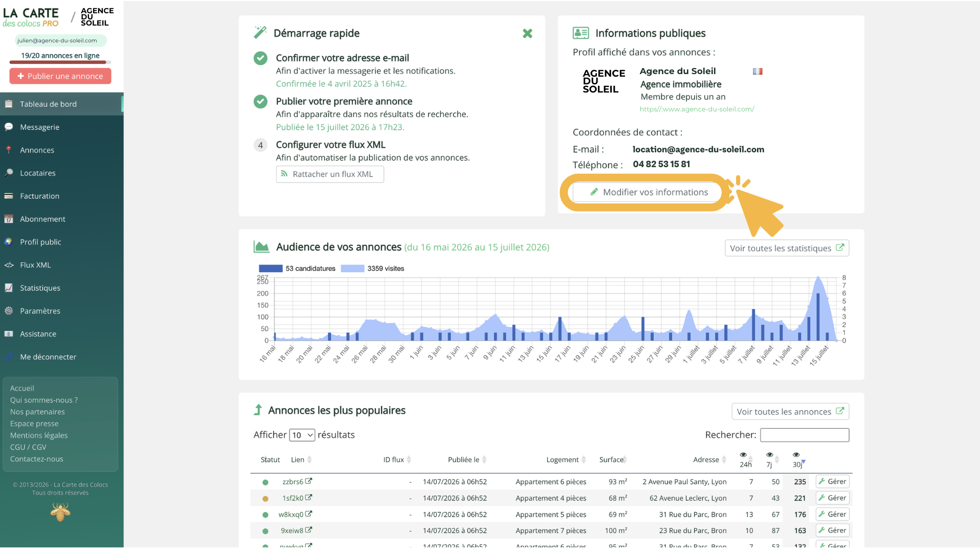Toggle the 3359 visites legend swatch

click(x=352, y=268)
